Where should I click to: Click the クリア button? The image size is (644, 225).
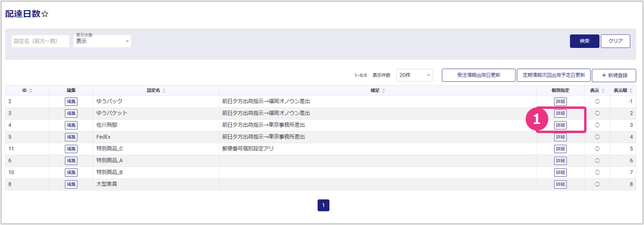(615, 41)
